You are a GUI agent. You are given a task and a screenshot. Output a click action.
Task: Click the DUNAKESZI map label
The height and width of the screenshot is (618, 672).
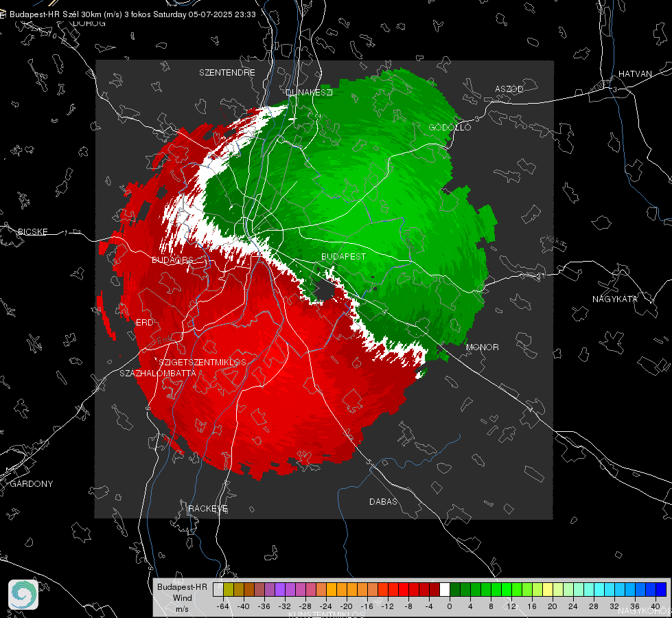pyautogui.click(x=309, y=92)
